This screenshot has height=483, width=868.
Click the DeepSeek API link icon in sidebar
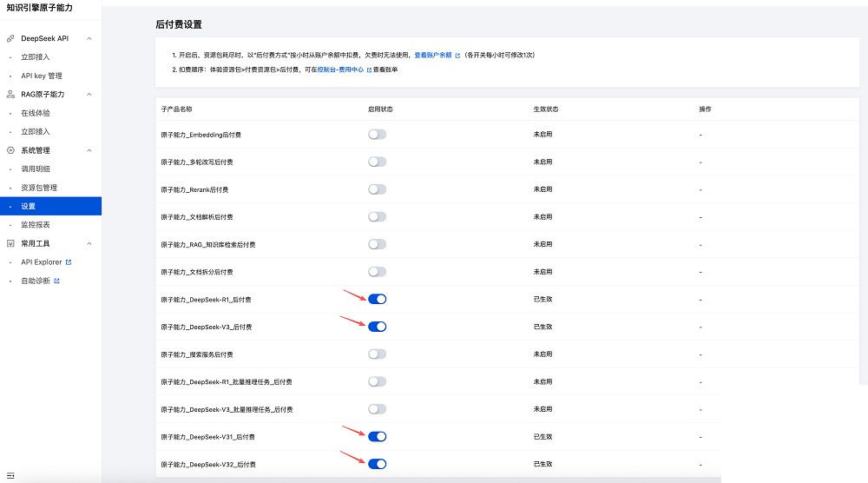[10, 38]
